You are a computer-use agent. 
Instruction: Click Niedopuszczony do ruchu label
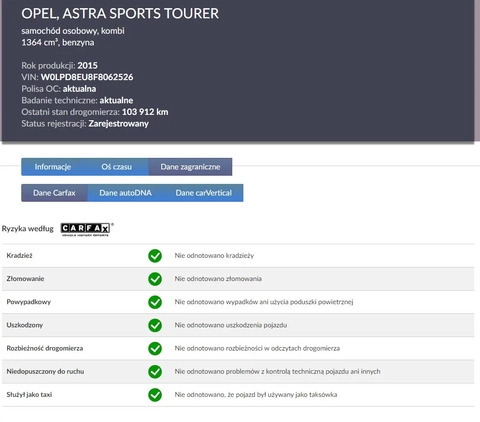(x=45, y=371)
